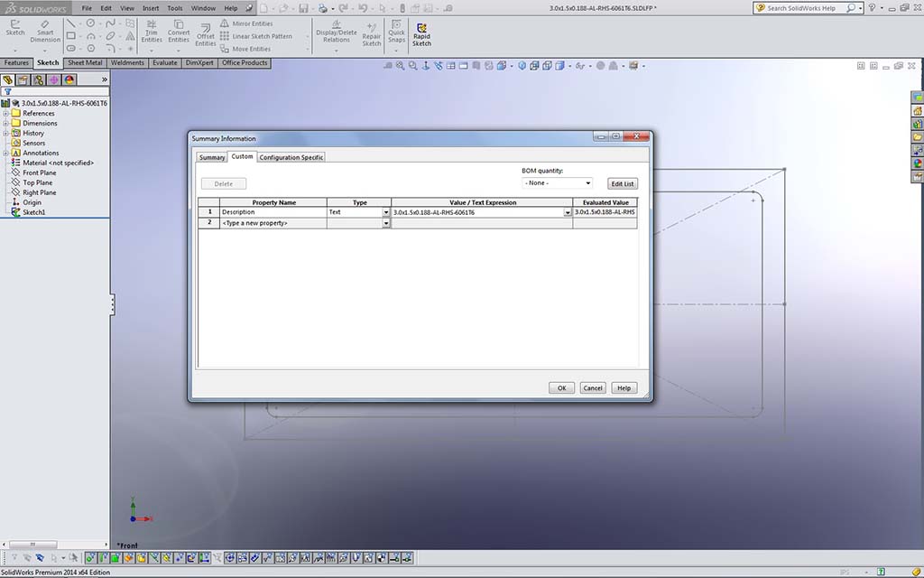
Task: Expand the Annotations node in the tree
Action: [x=6, y=154]
